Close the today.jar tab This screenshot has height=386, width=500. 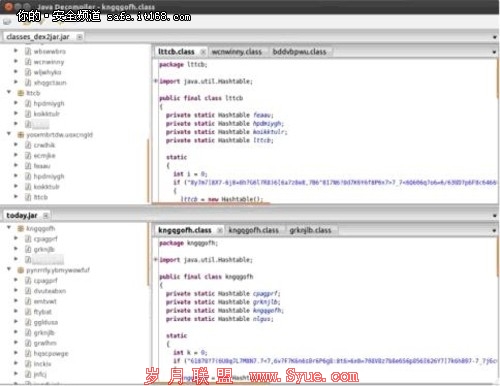tap(46, 216)
